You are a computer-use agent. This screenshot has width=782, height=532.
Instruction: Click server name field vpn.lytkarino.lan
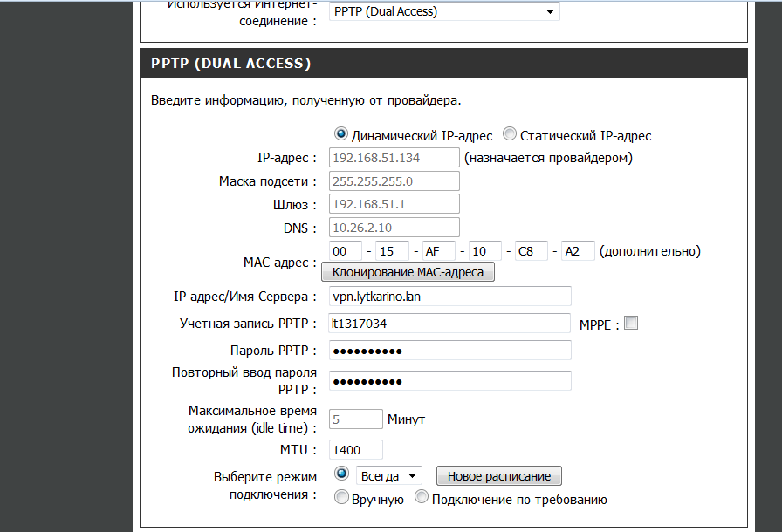(449, 297)
